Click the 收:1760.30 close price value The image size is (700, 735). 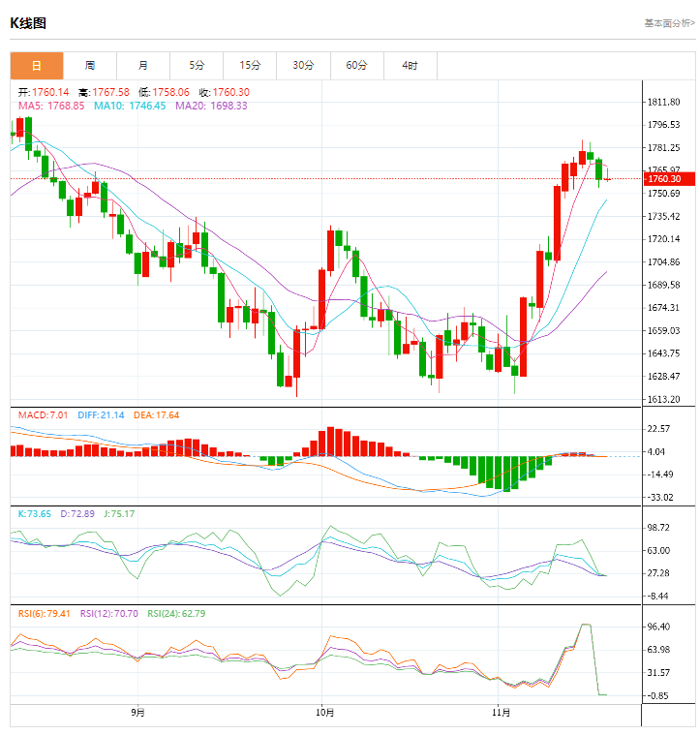(225, 92)
